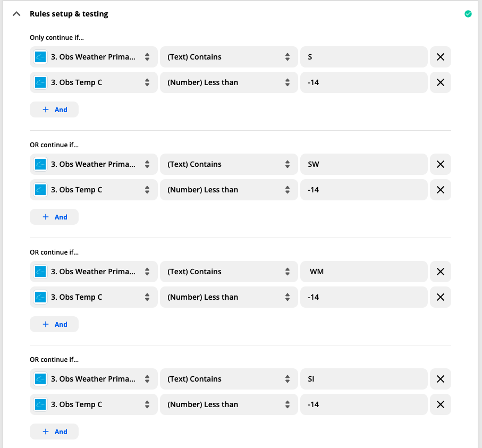Add an And condition to the WM group

click(54, 324)
